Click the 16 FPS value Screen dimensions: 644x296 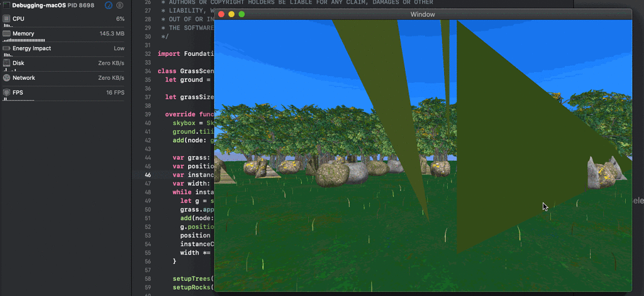[115, 93]
